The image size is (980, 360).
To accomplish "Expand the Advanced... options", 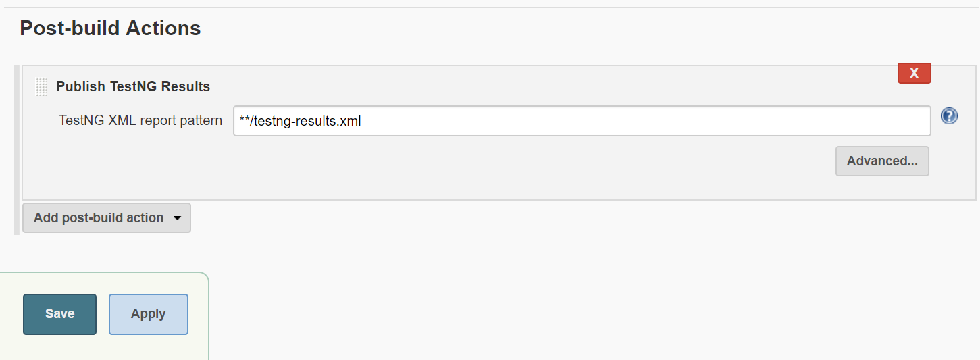I will click(x=882, y=161).
